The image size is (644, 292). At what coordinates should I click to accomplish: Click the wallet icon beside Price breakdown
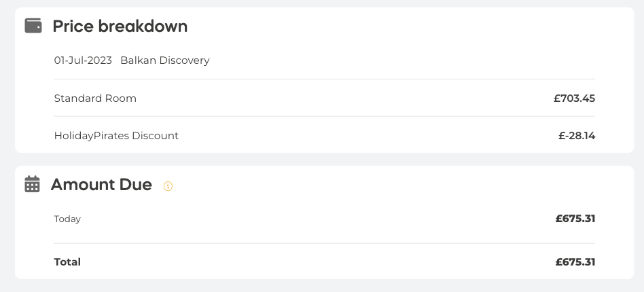tap(33, 26)
